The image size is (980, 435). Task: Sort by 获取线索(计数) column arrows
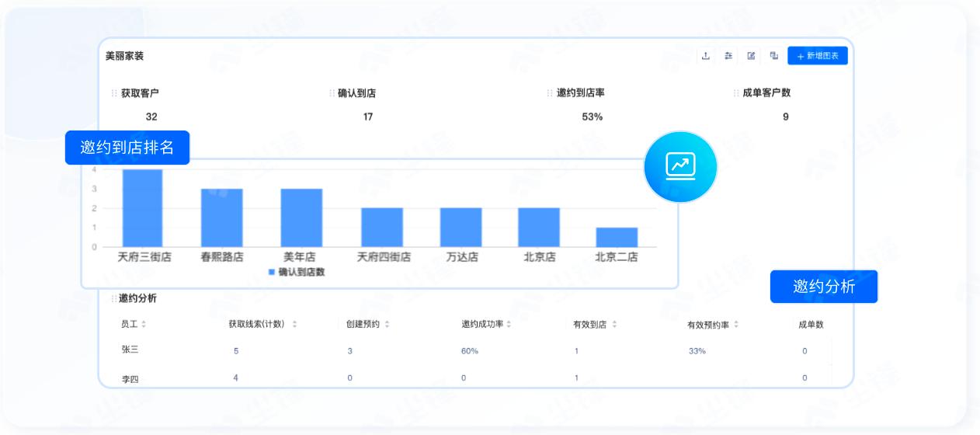tap(294, 324)
